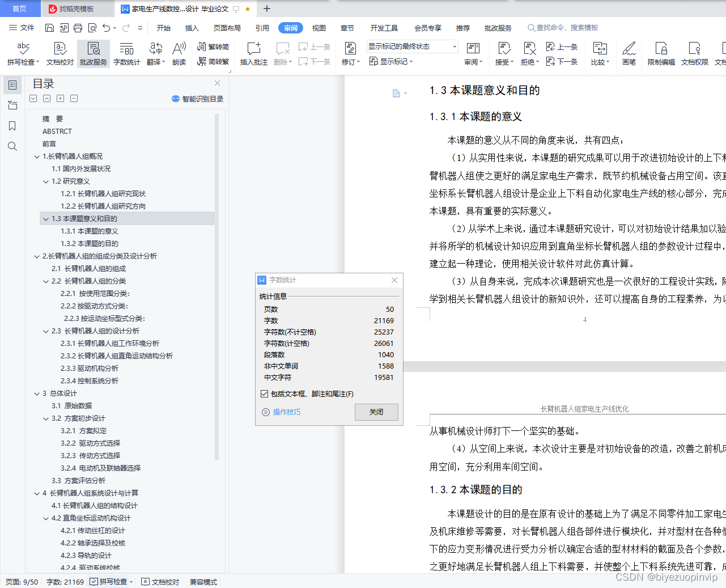
Task: Select '2.3.4 控制系统分析' in outline
Action: (x=90, y=381)
